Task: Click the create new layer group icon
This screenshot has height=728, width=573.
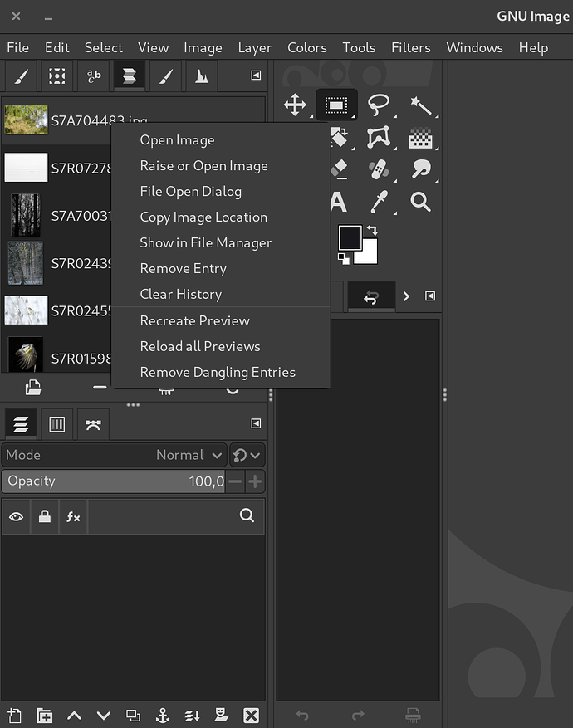Action: coord(44,715)
